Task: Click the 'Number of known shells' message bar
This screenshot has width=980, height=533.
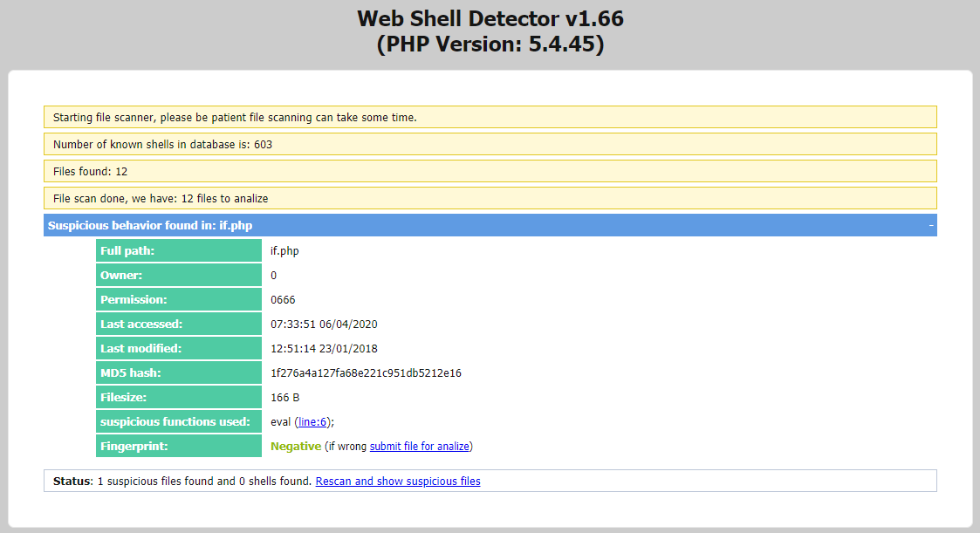Action: (490, 145)
